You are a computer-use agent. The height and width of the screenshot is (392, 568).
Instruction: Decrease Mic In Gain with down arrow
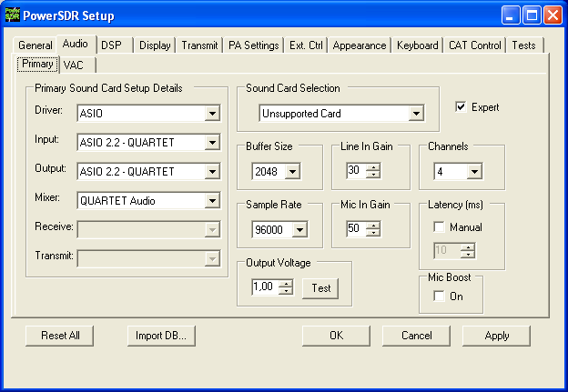pyautogui.click(x=373, y=233)
